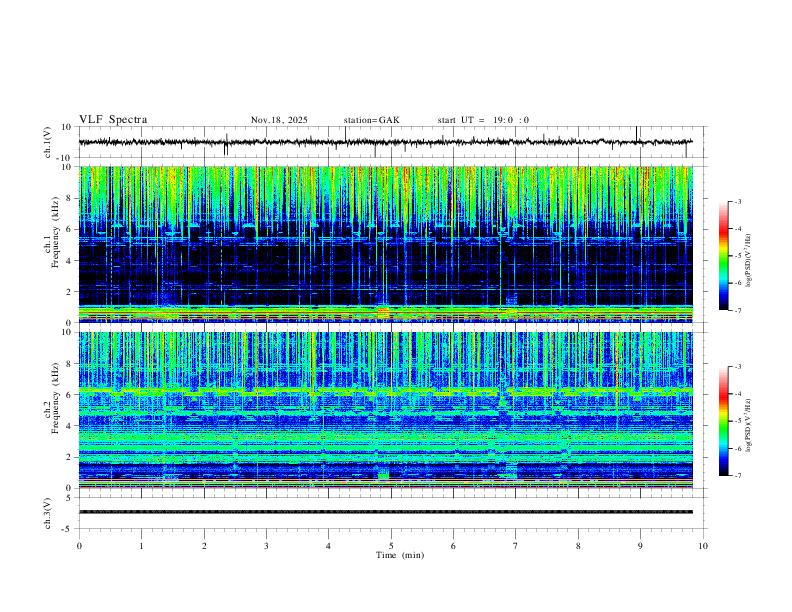
Task: Click the time axis tick label '4'
Action: click(x=328, y=546)
